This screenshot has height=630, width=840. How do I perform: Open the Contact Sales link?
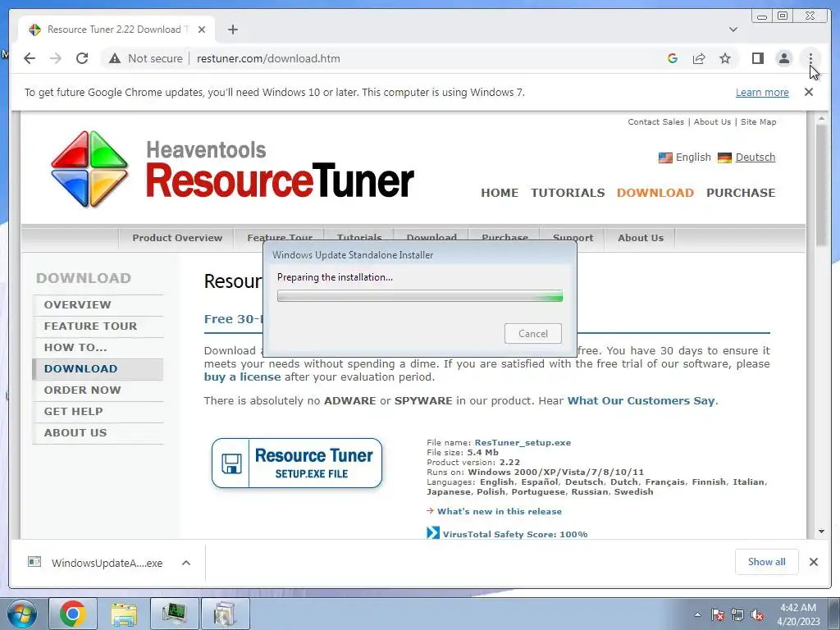[x=655, y=121]
